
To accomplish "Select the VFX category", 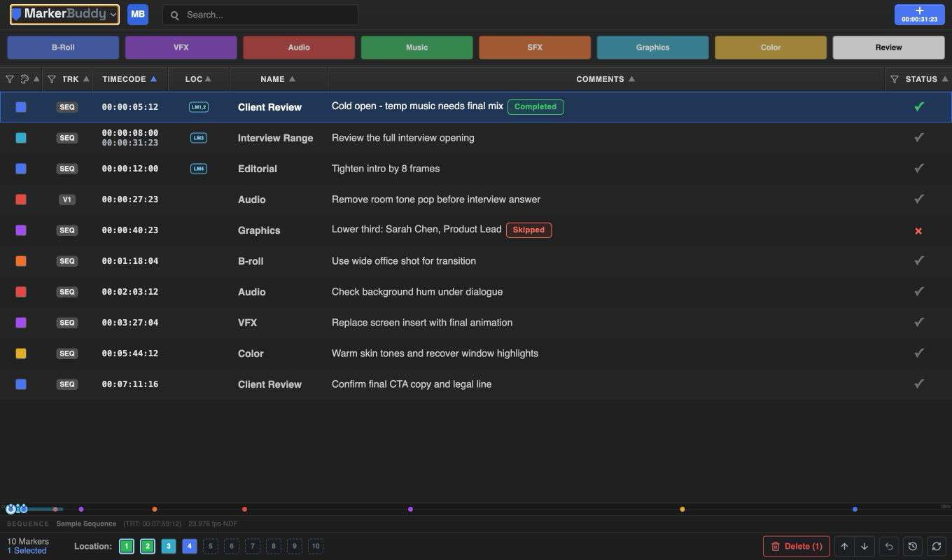I will (x=181, y=48).
